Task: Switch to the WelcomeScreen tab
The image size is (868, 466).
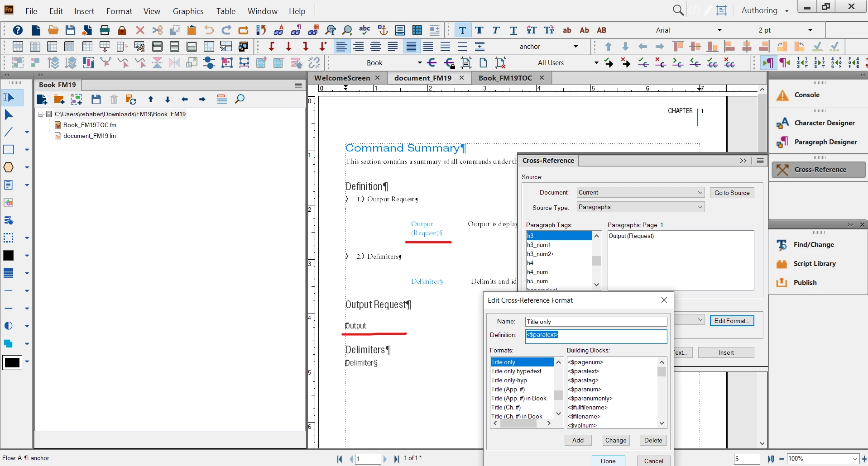Action: [x=342, y=78]
